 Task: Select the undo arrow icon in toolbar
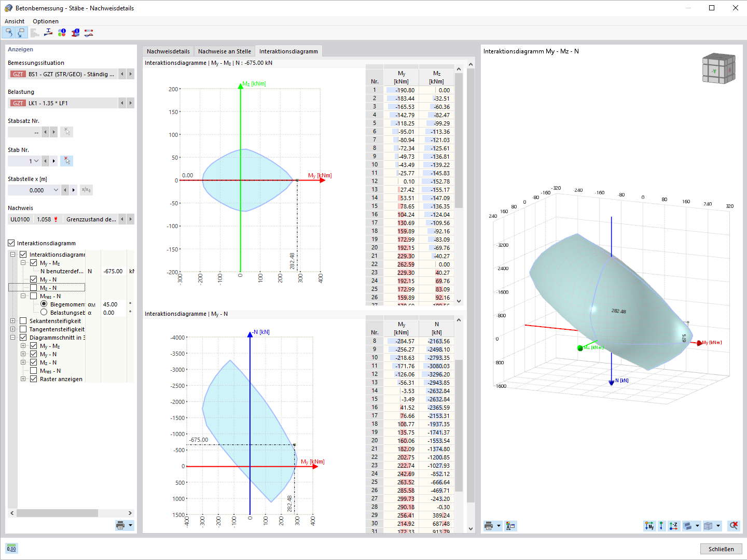[x=9, y=32]
